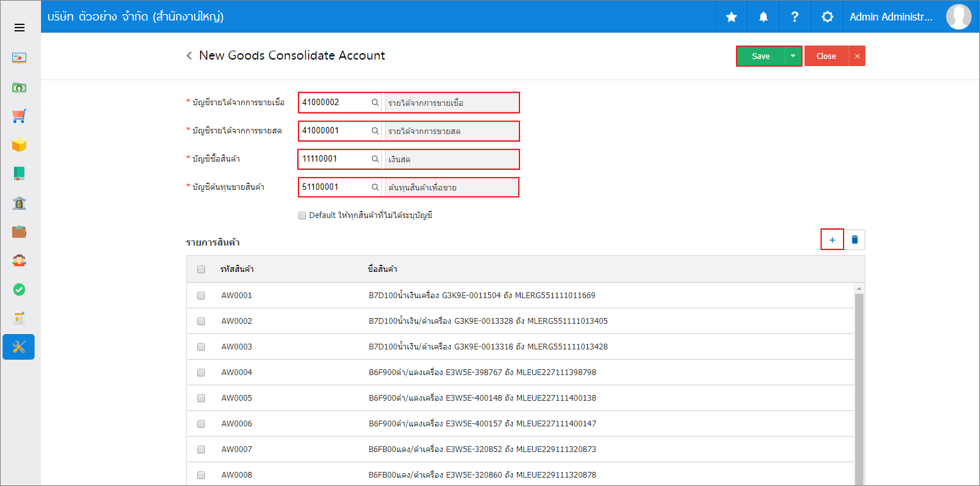Click the เงินสด account name box
980x486 pixels.
pyautogui.click(x=451, y=159)
